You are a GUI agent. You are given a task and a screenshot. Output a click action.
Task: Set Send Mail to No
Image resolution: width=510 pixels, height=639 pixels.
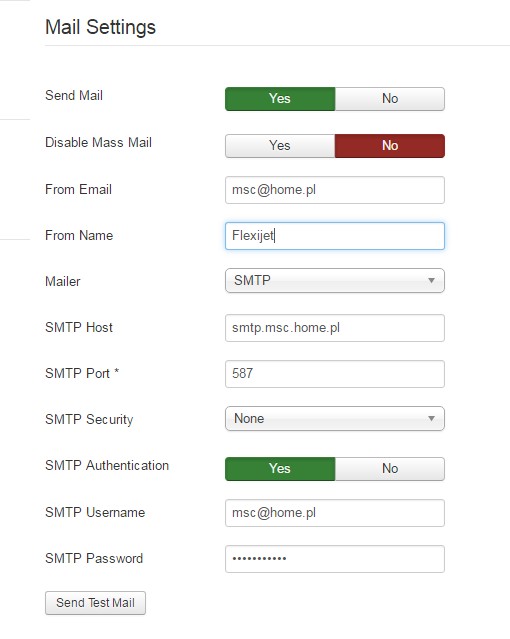click(x=390, y=99)
